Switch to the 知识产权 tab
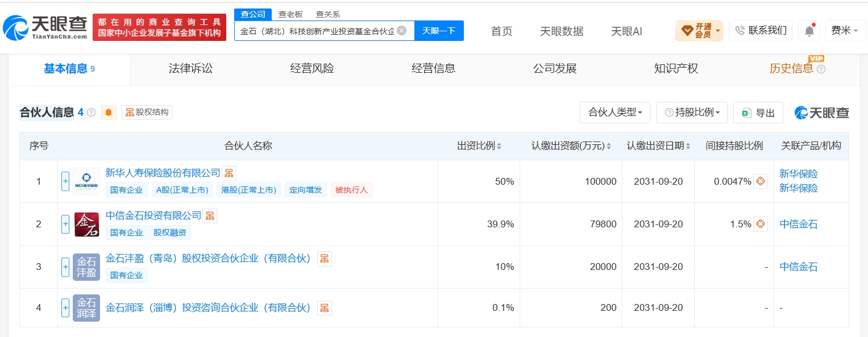This screenshot has height=337, width=868. tap(676, 69)
